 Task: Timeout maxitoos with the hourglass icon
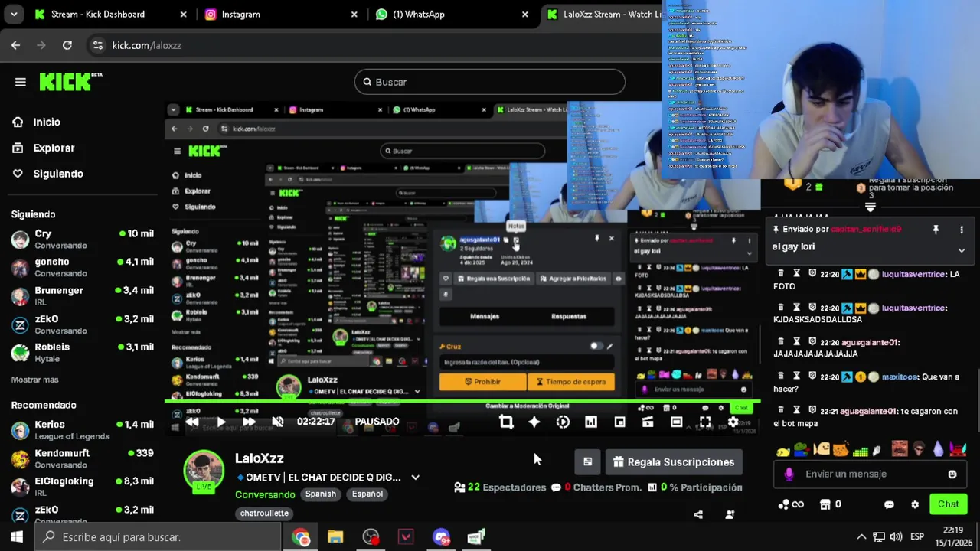point(796,377)
